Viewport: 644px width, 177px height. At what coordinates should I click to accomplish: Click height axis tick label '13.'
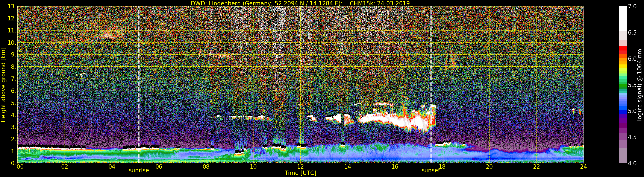pyautogui.click(x=12, y=6)
